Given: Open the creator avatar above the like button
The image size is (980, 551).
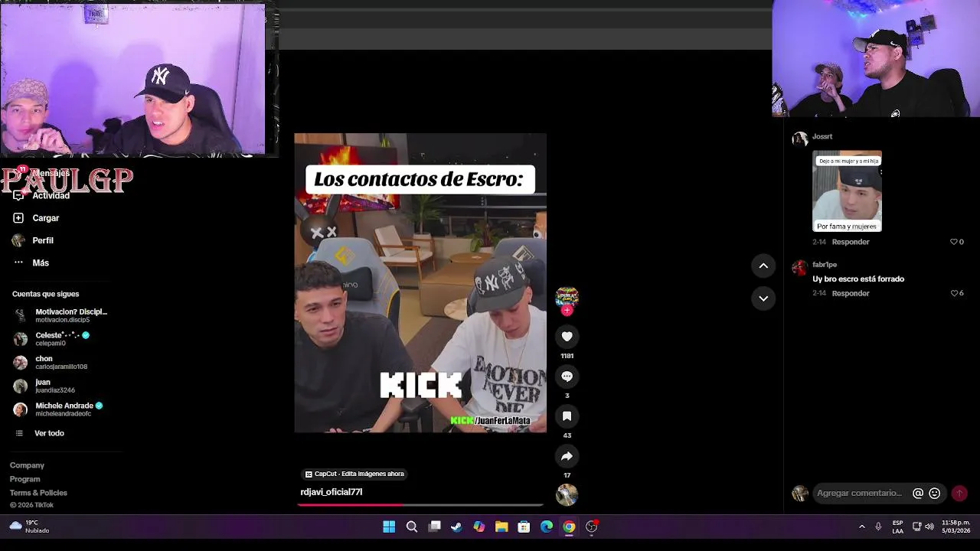Looking at the screenshot, I should pos(567,297).
